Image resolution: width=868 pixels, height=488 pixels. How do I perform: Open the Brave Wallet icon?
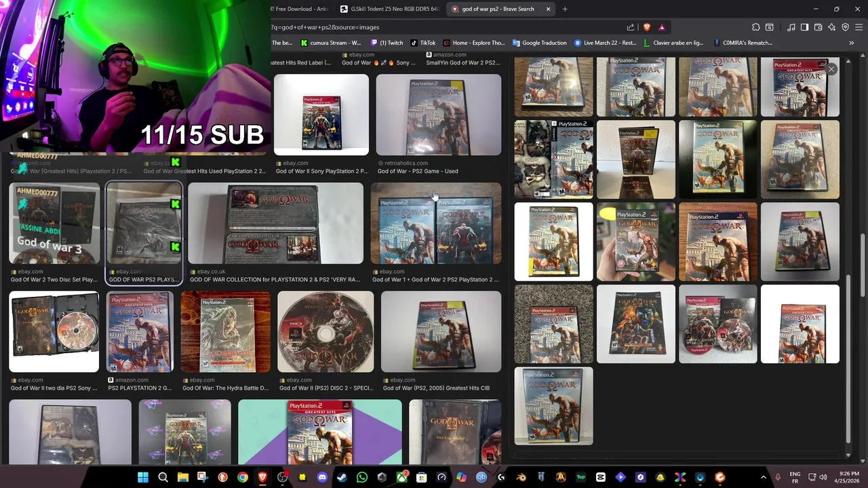pos(818,27)
